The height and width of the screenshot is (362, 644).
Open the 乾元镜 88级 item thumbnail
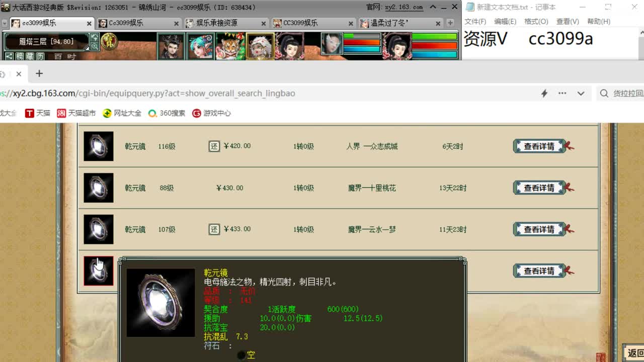99,188
